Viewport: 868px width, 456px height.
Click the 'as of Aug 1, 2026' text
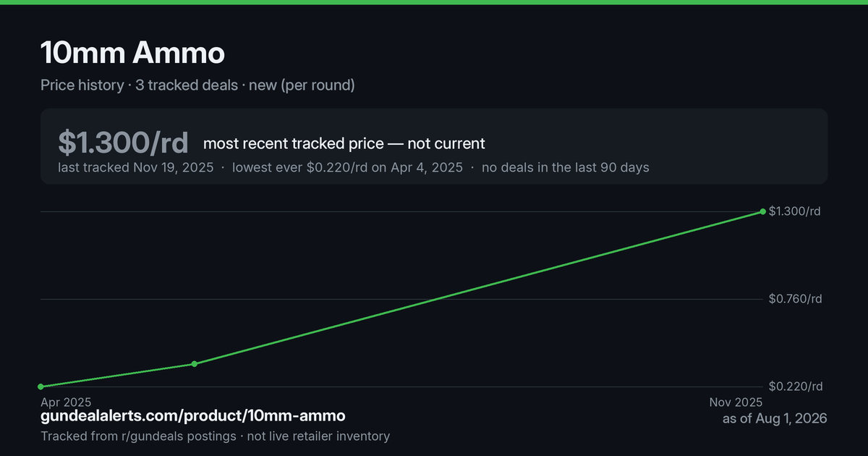(x=775, y=418)
